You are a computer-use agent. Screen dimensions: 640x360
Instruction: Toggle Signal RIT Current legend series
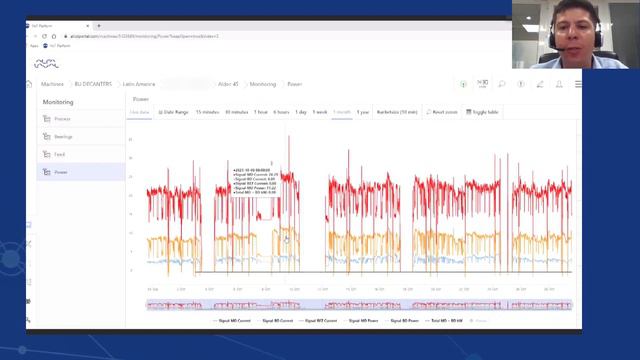click(318, 321)
